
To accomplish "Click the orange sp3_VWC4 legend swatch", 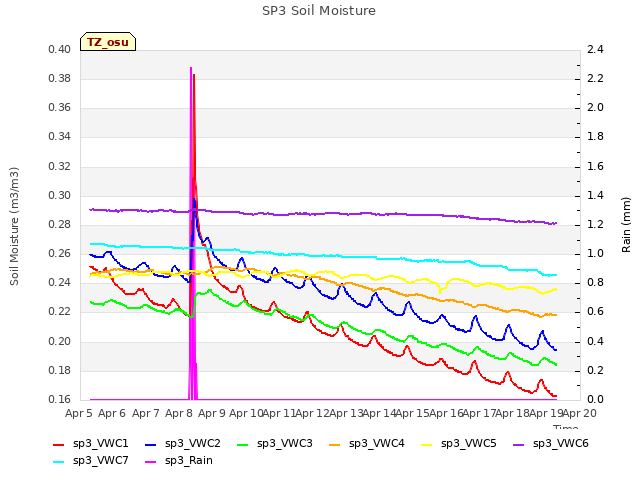I will 335,444.
